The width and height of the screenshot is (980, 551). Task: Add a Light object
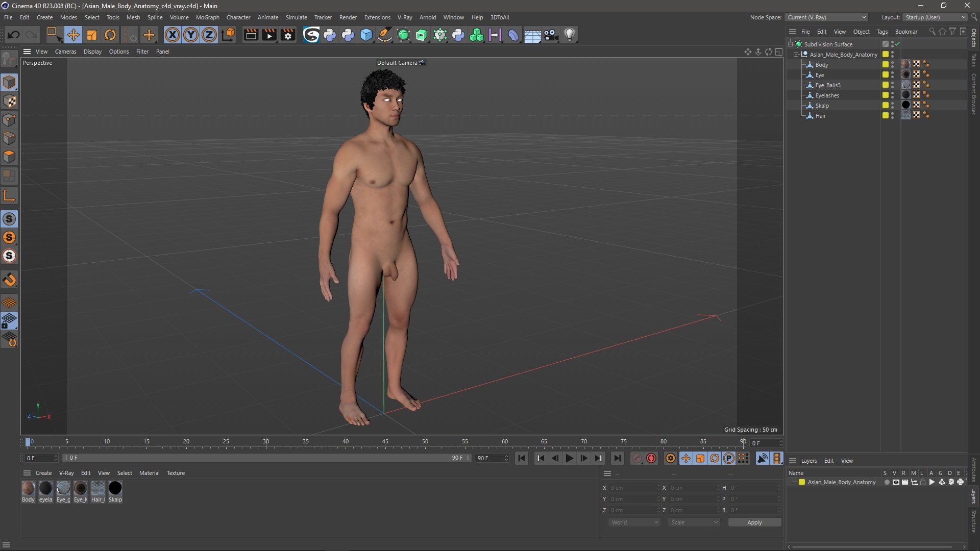[x=570, y=35]
